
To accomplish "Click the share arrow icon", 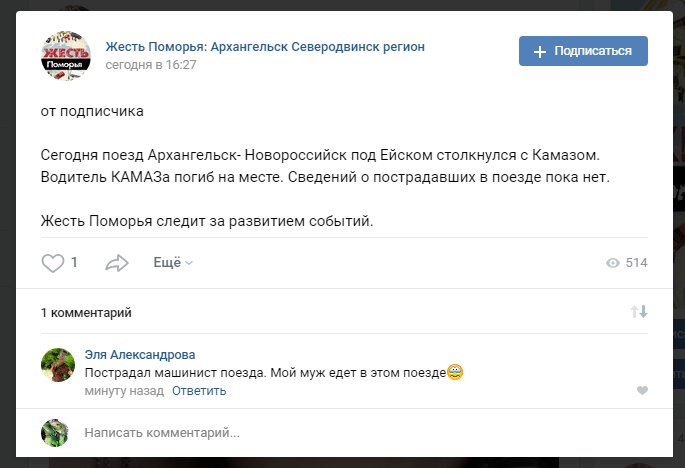I will coord(117,263).
